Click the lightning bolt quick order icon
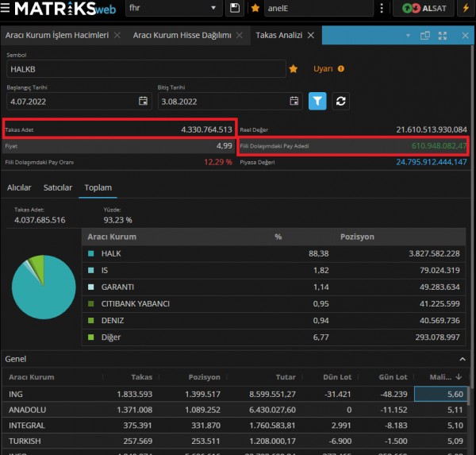476x455 pixels. (466, 8)
